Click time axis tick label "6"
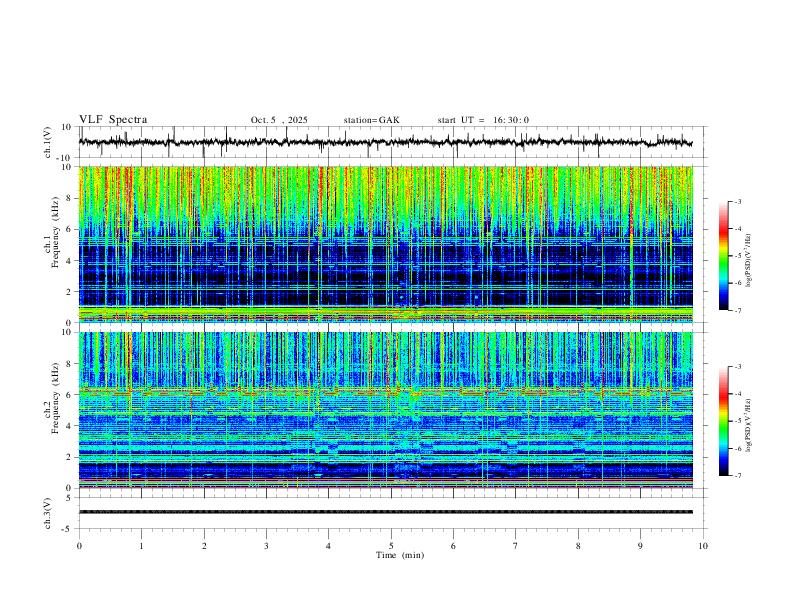The height and width of the screenshot is (612, 792). click(453, 546)
